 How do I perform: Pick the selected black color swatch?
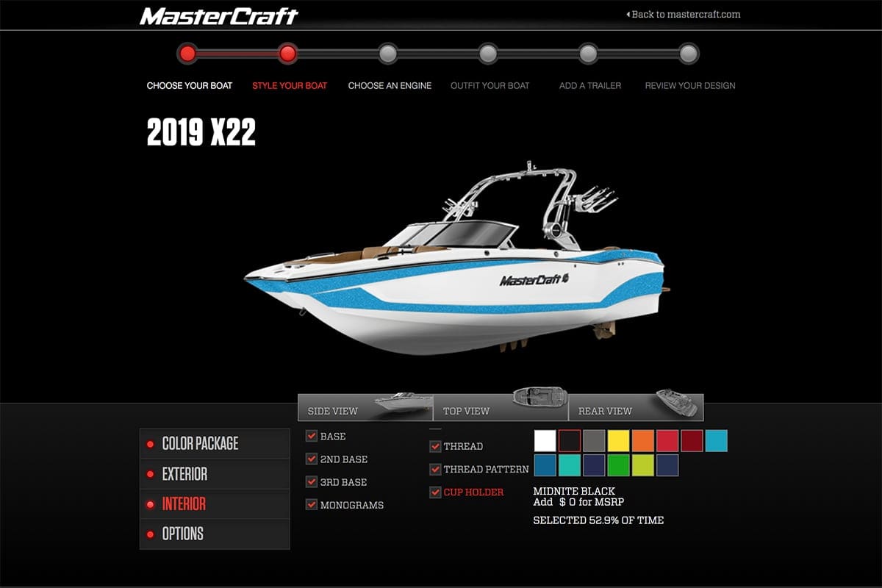(569, 441)
